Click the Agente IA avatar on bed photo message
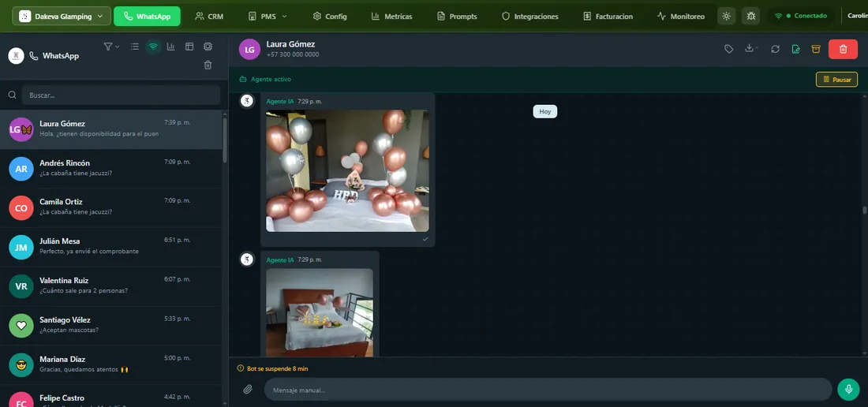The width and height of the screenshot is (868, 407). pyautogui.click(x=247, y=259)
